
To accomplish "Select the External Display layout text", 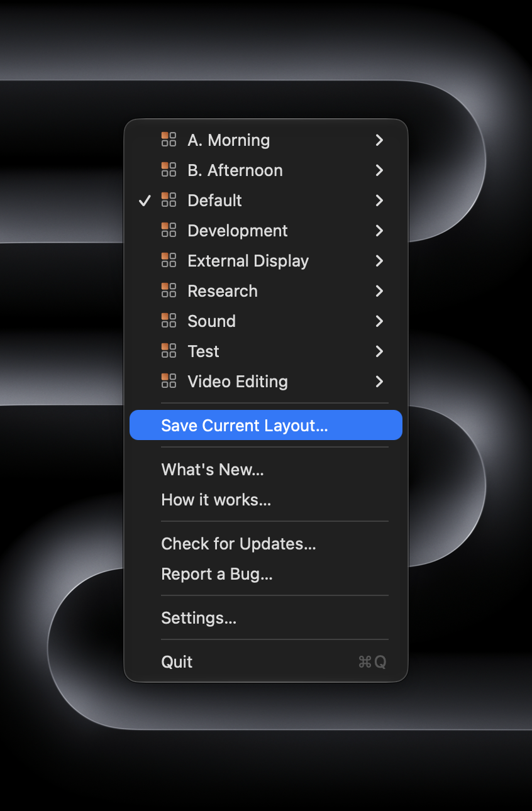I will coord(248,260).
